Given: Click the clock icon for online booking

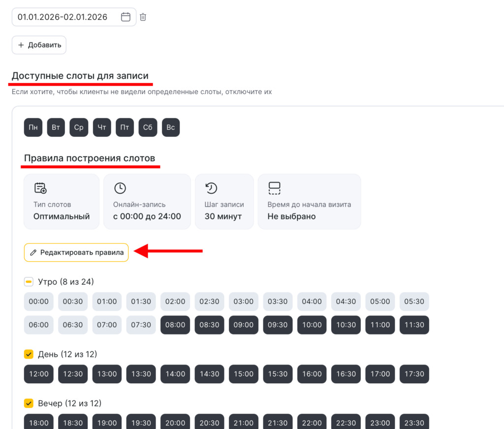Looking at the screenshot, I should [x=120, y=188].
